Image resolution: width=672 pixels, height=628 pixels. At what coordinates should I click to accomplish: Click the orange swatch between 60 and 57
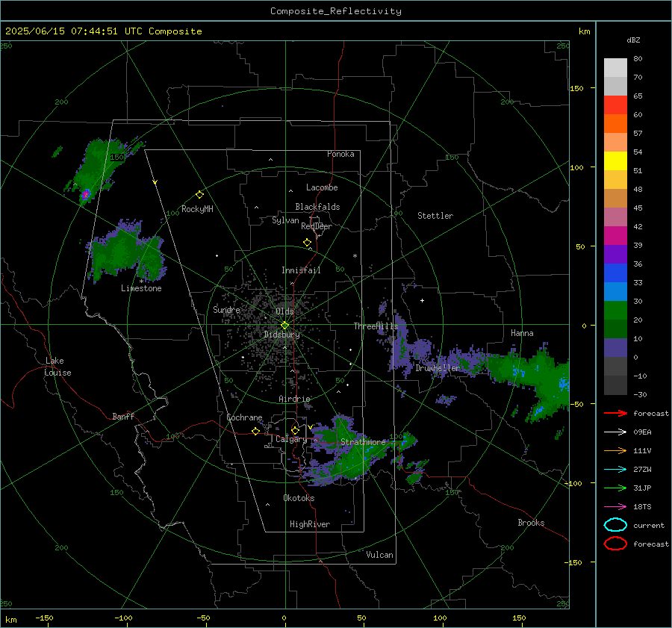(x=615, y=123)
